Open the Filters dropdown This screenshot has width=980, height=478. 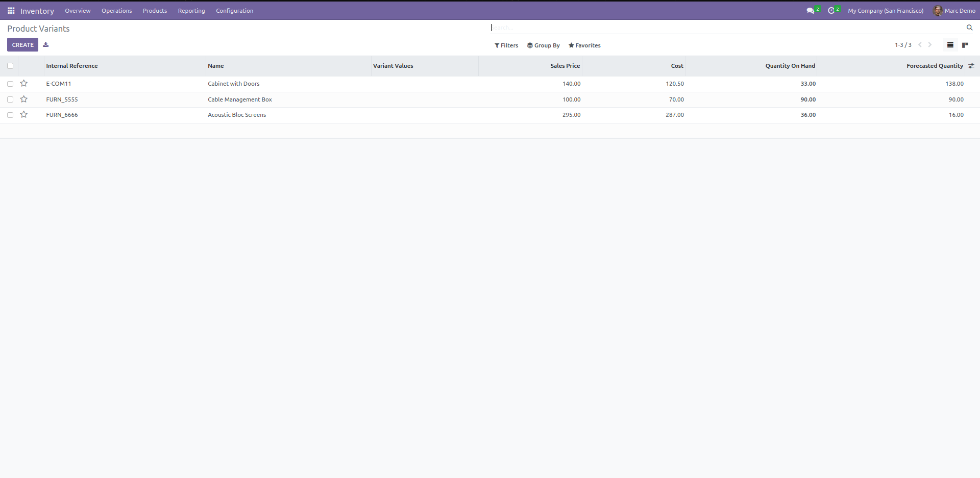[506, 45]
